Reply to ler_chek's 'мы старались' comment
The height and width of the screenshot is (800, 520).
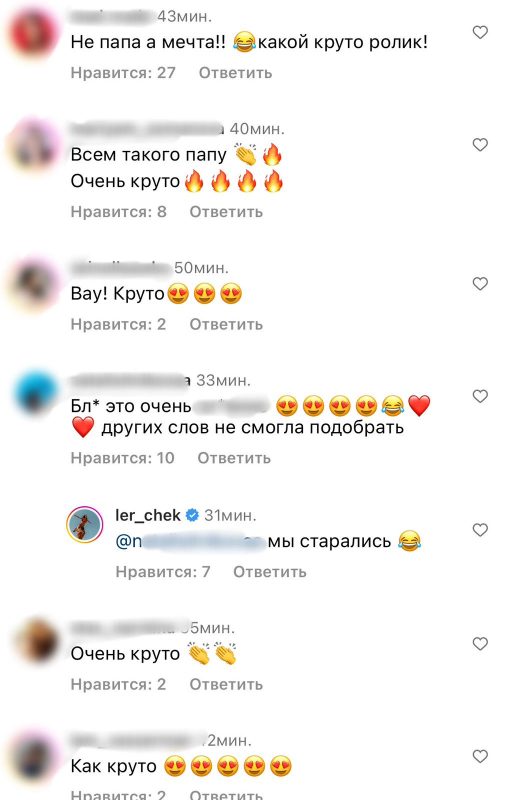270,572
